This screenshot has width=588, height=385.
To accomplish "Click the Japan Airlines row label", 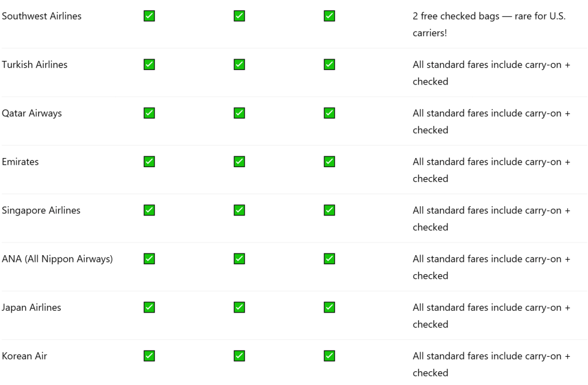I will pyautogui.click(x=31, y=307).
